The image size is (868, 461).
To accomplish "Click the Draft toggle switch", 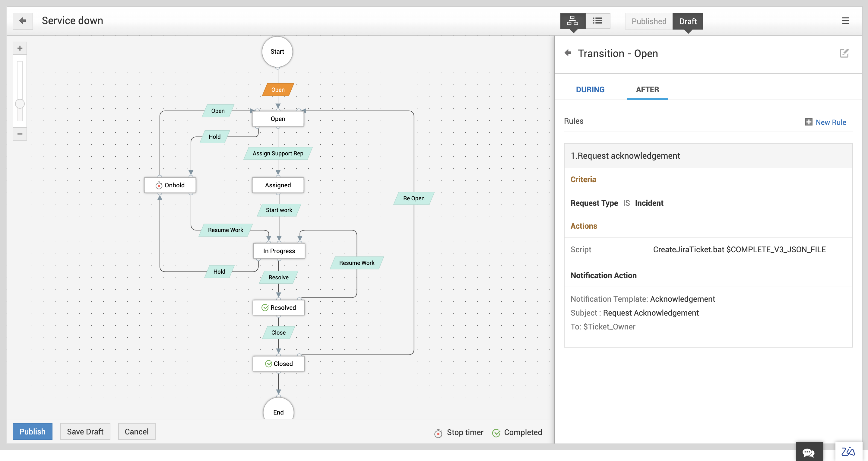I will click(x=688, y=21).
